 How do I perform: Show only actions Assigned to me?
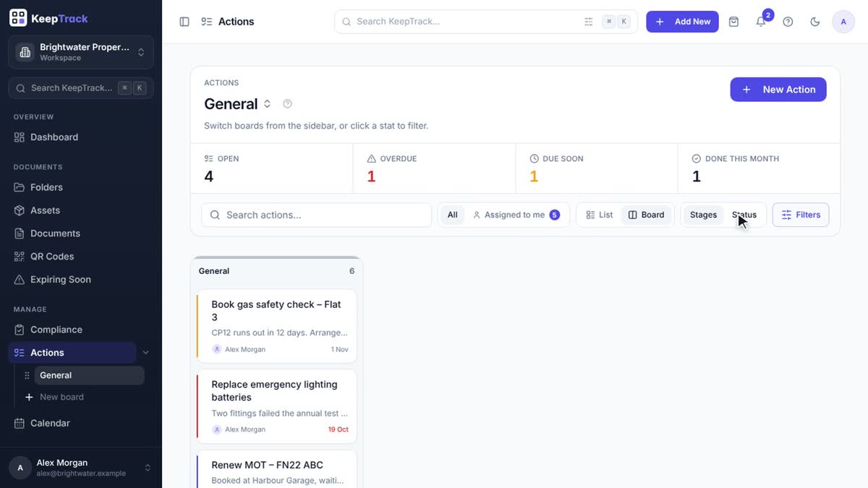tap(516, 215)
